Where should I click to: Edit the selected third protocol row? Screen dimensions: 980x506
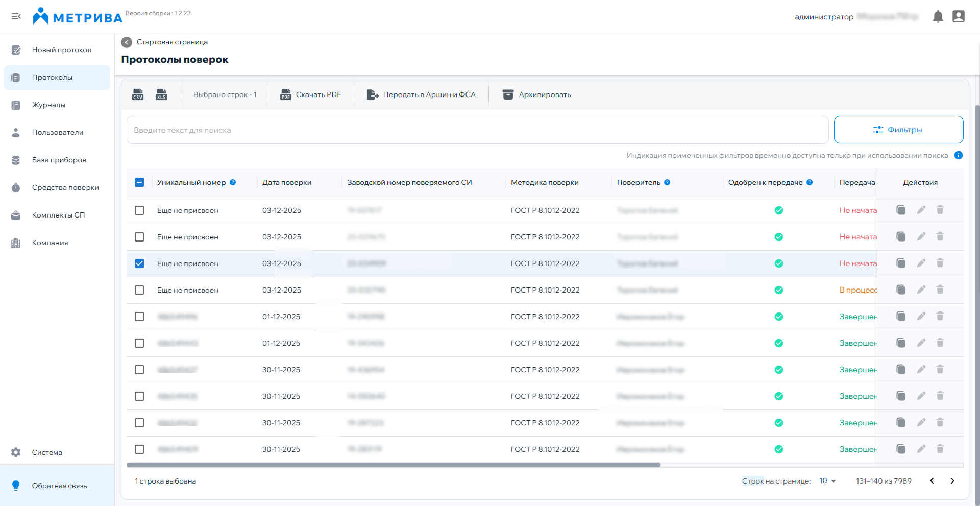coord(921,263)
